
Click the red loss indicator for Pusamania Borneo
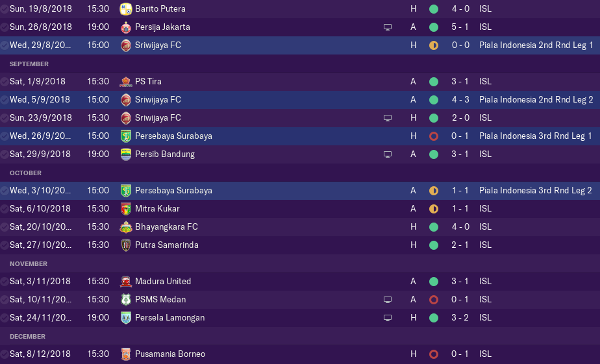[x=434, y=354]
